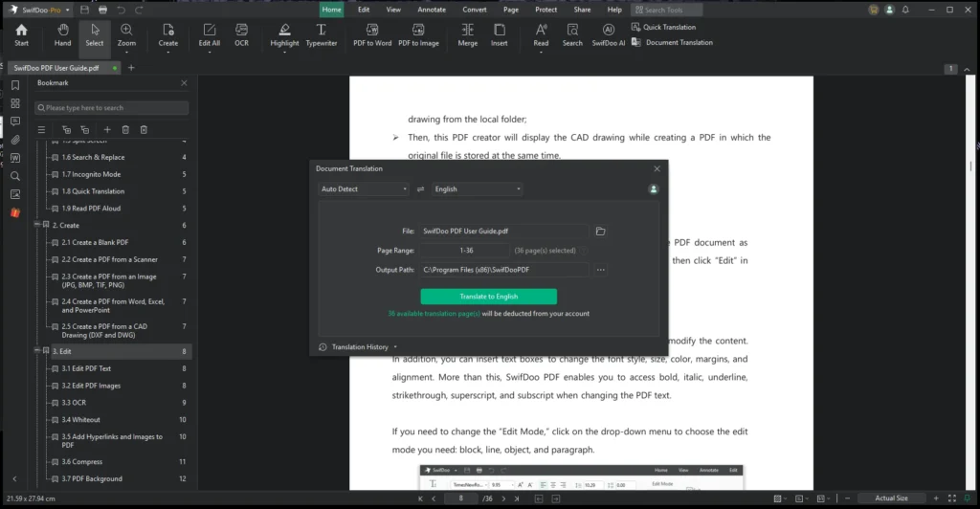Open the Annotate menu tab

[432, 10]
